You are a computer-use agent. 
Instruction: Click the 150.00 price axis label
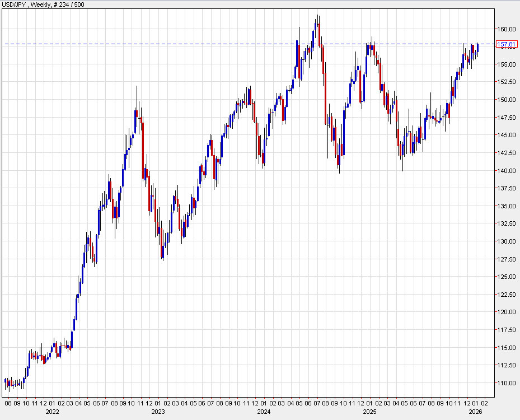[x=507, y=99]
